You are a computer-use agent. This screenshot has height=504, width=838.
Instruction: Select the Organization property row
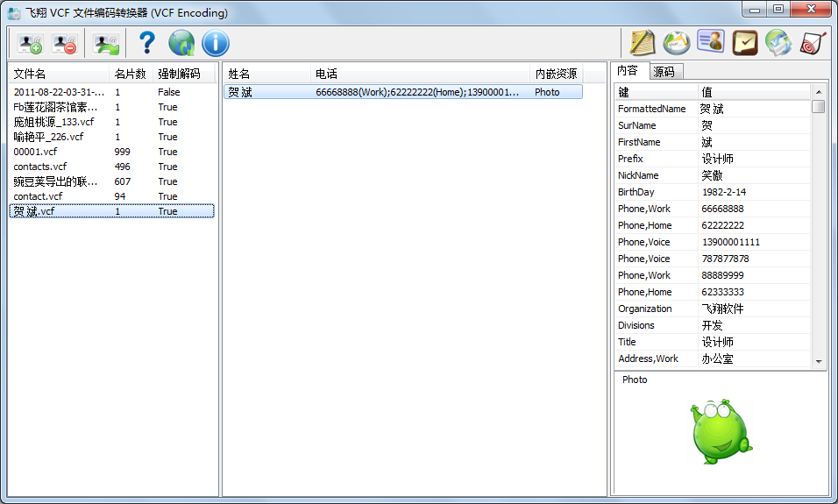713,309
